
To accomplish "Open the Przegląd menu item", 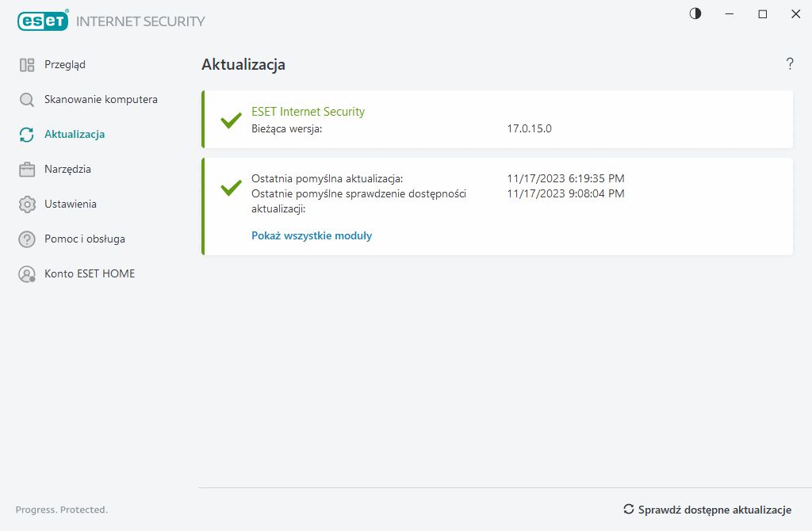I will coord(65,65).
